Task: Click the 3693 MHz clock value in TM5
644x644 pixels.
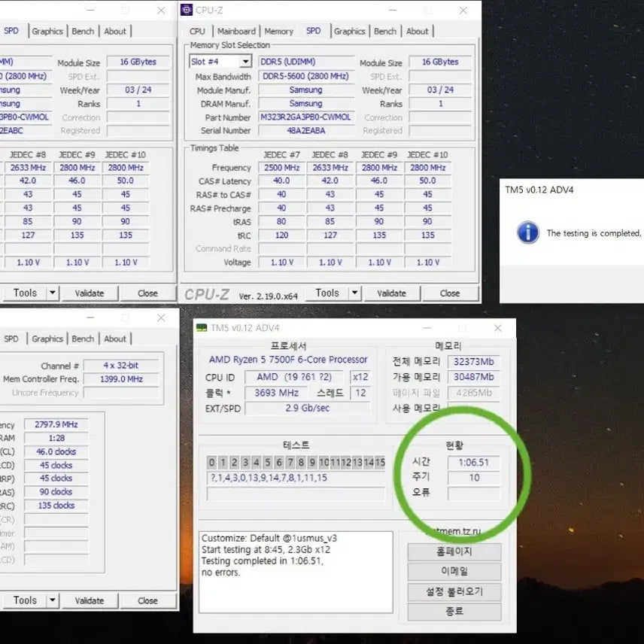Action: [276, 393]
